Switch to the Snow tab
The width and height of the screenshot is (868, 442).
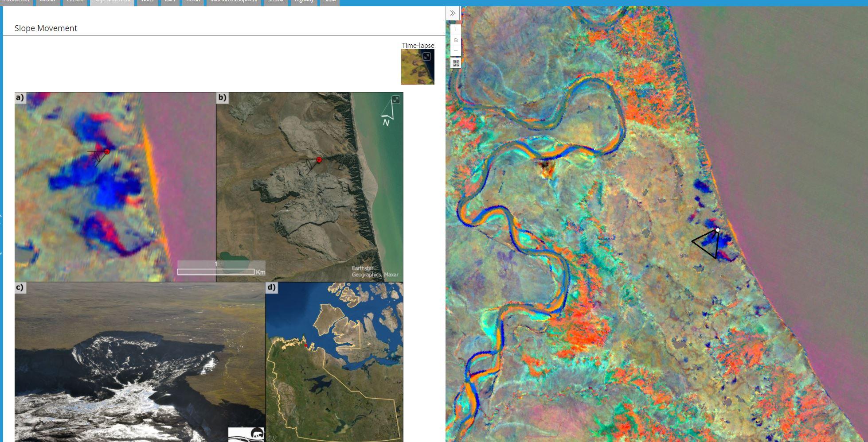tap(329, 1)
